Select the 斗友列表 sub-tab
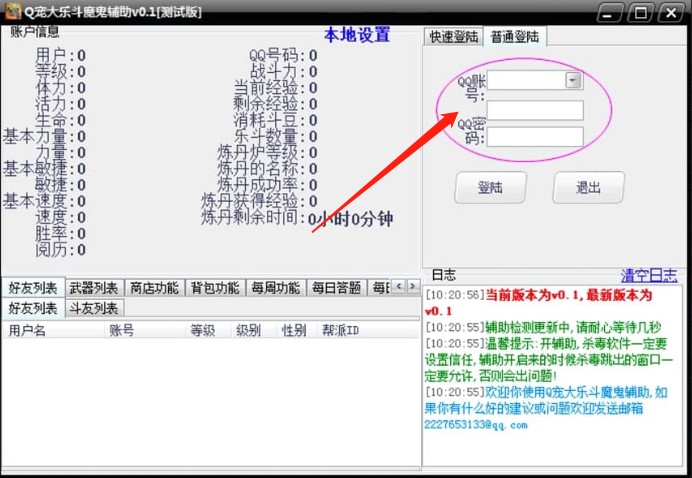The image size is (692, 478). (94, 308)
